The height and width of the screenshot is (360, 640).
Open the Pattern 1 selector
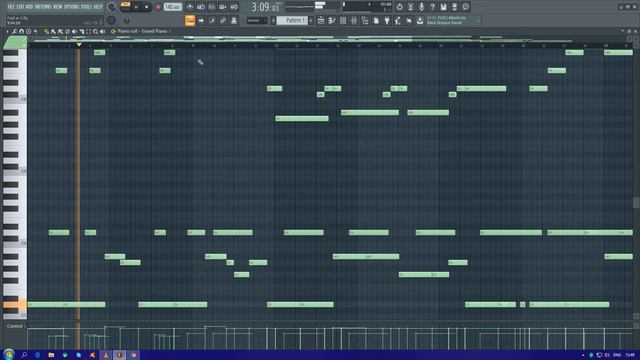click(292, 20)
